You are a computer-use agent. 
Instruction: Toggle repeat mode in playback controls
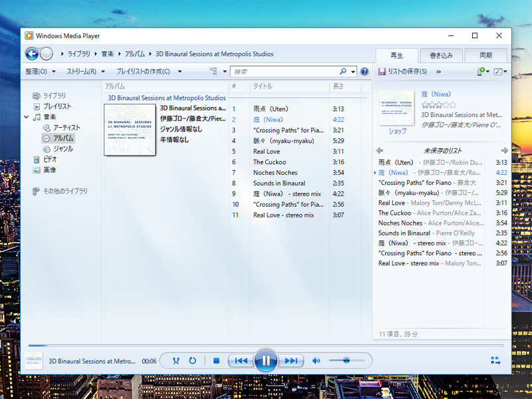(192, 360)
